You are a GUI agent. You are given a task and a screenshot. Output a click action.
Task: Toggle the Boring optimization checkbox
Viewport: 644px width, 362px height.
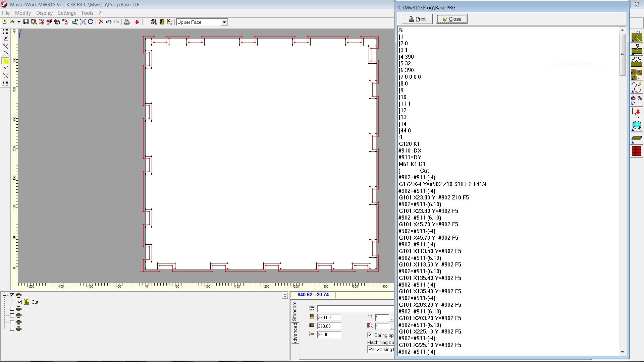point(370,335)
